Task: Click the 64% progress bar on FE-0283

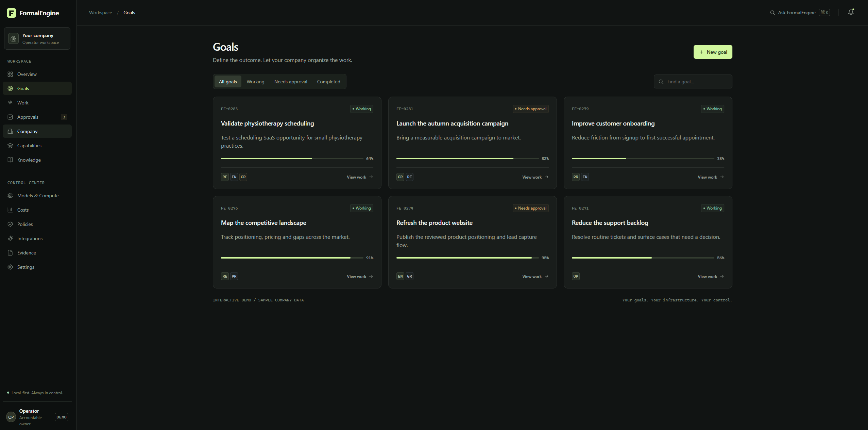Action: (x=292, y=159)
